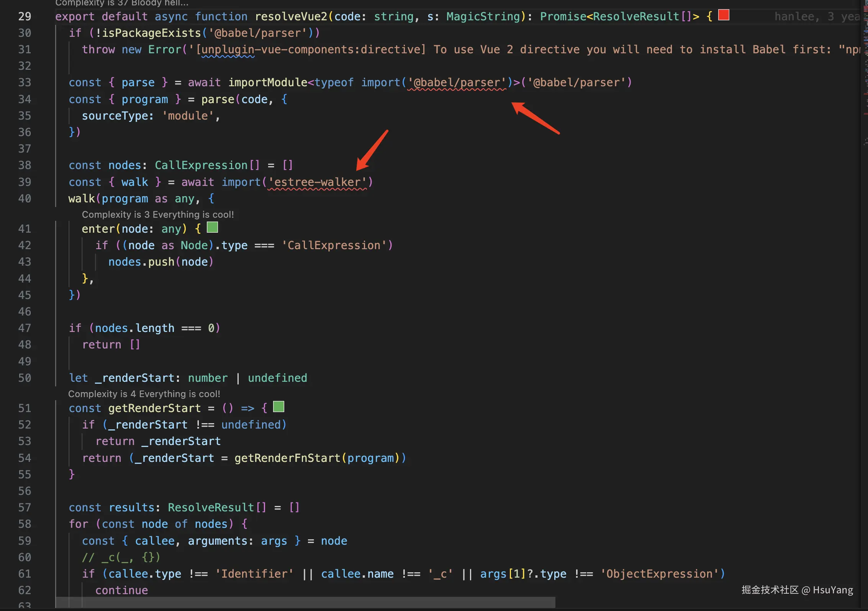The image size is (868, 611).
Task: Open the 'Complexity is 3 Everything is cool!' code lens
Action: click(157, 214)
